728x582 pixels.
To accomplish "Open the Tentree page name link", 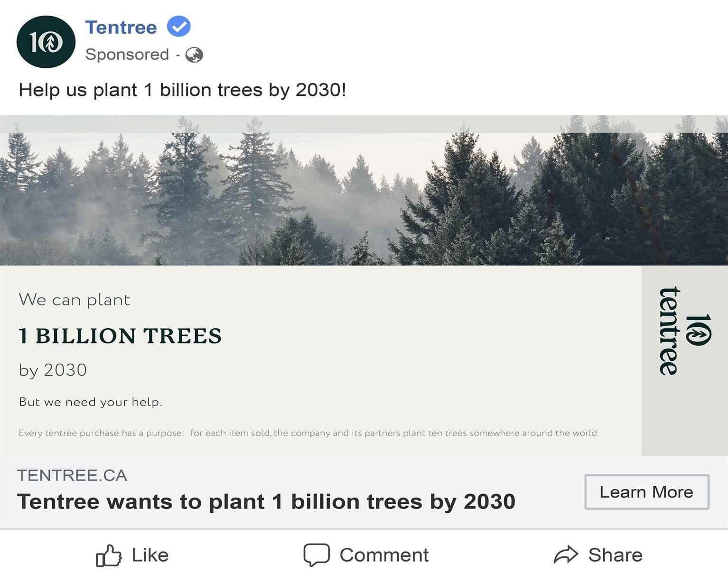I will point(121,27).
